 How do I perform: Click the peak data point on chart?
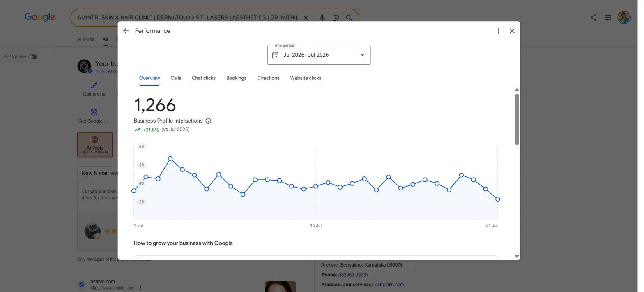[x=170, y=158]
